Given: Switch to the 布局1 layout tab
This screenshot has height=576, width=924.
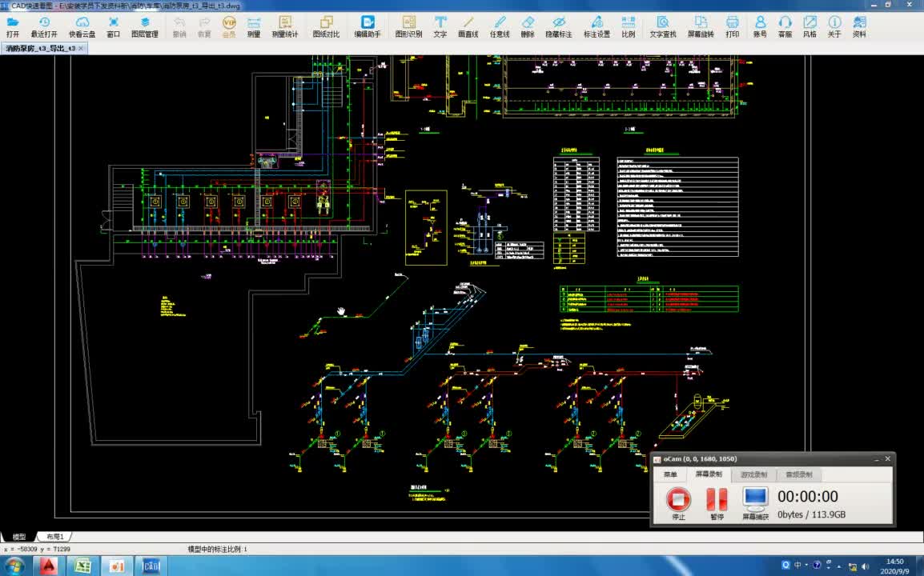Looking at the screenshot, I should (x=55, y=537).
